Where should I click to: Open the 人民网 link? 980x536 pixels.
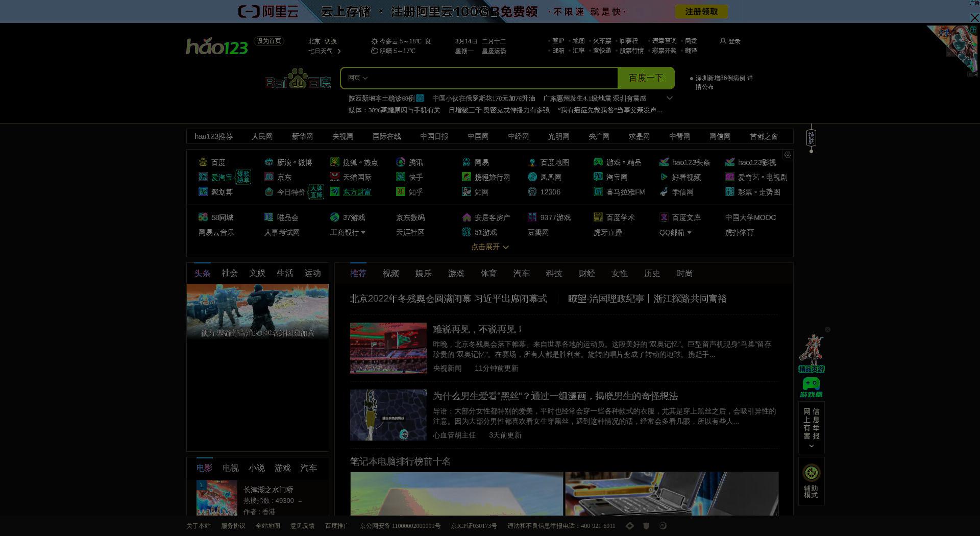pyautogui.click(x=262, y=136)
